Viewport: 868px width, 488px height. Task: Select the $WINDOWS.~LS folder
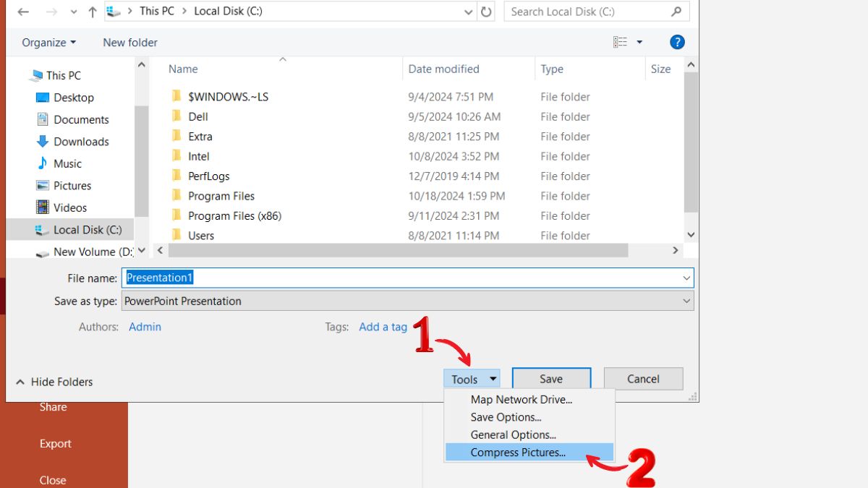point(228,97)
